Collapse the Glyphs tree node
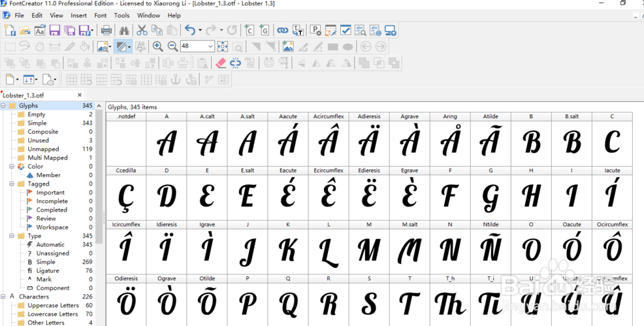644x326 pixels. [3, 106]
